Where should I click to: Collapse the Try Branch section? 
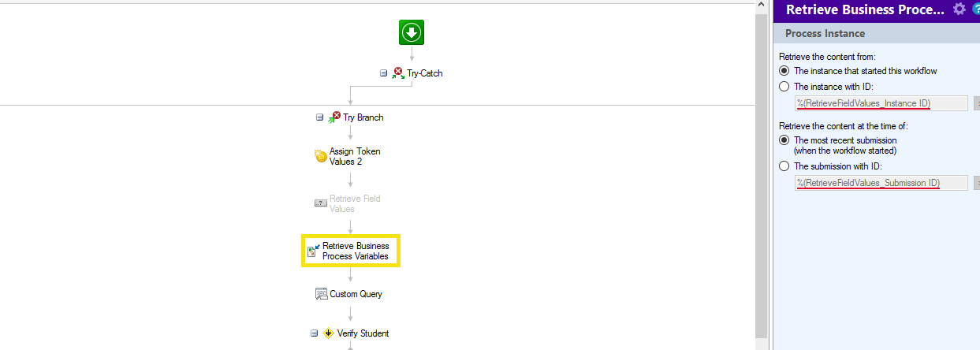point(319,117)
